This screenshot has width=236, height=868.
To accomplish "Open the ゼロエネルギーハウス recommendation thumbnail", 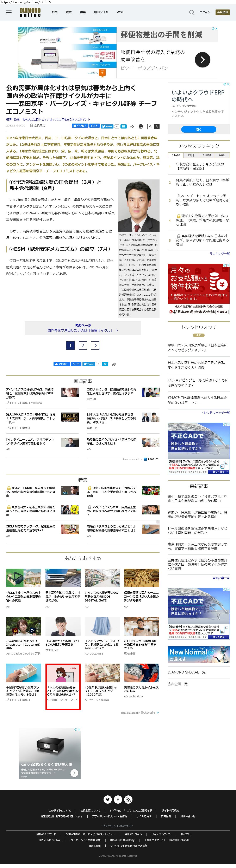I will pyautogui.click(x=24, y=578).
